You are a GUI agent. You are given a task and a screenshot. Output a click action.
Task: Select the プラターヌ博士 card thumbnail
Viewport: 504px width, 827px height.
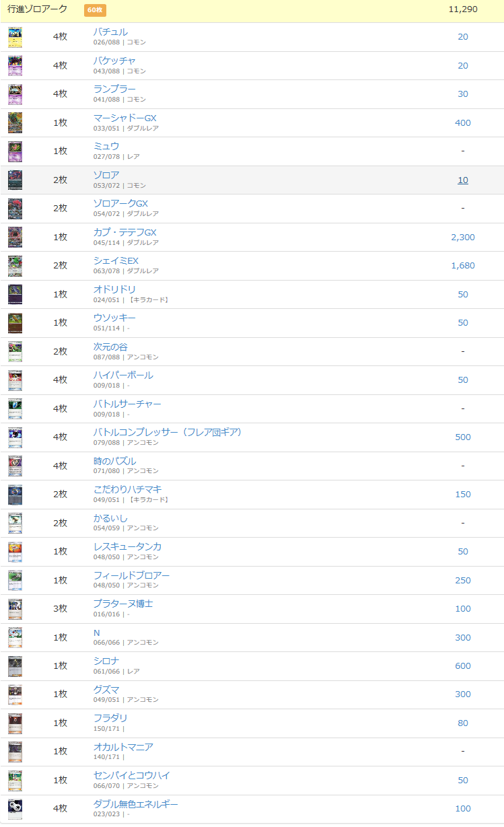15,608
